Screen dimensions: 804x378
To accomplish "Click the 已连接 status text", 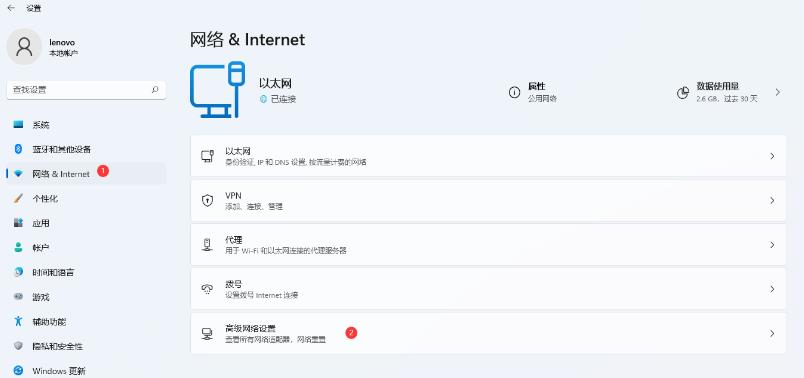I will 283,99.
